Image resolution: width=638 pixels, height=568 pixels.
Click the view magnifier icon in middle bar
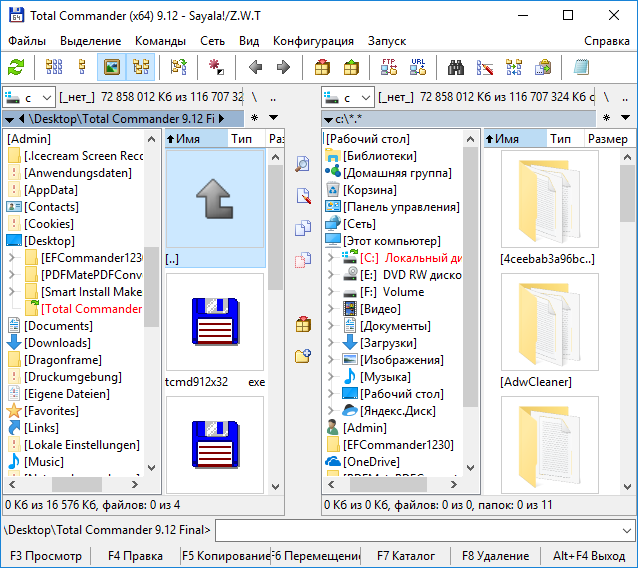tap(303, 164)
